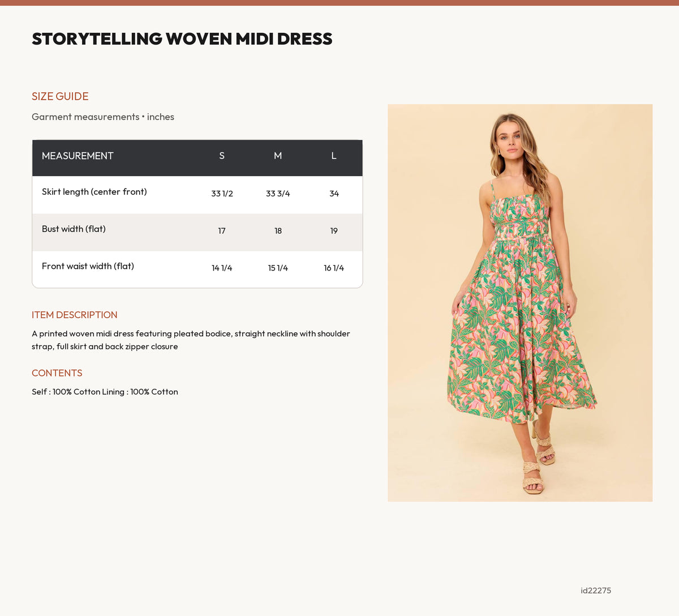Click the 33 3/4 skirt length value
The height and width of the screenshot is (616, 679).
pos(278,194)
